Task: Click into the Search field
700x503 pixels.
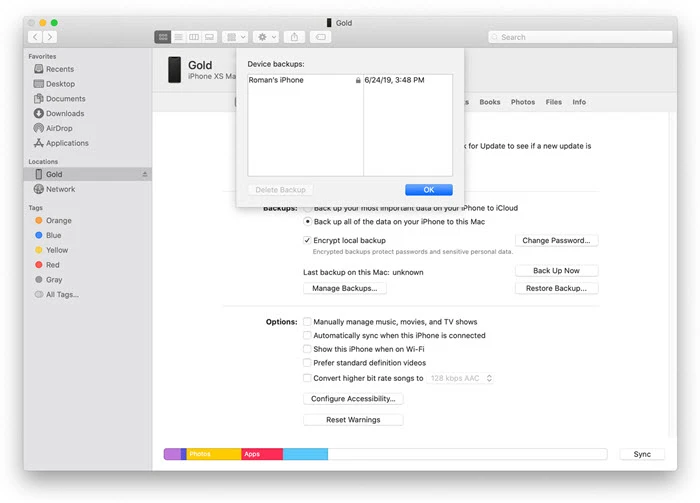Action: (580, 37)
